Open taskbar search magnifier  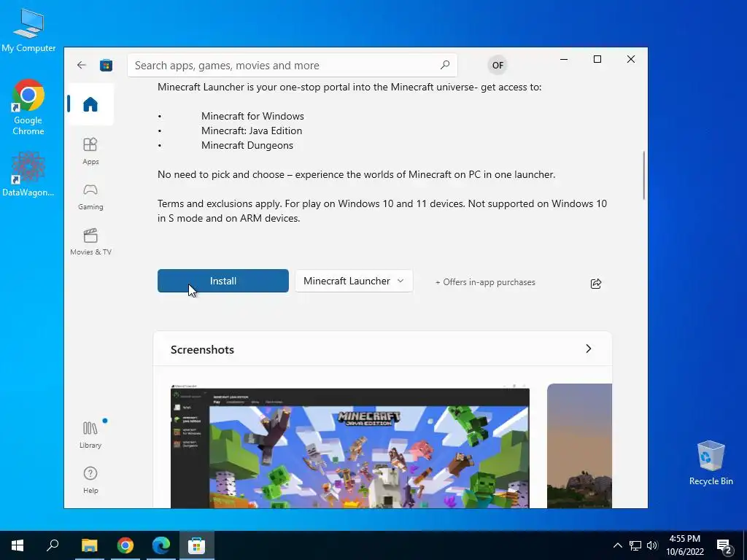(x=53, y=545)
